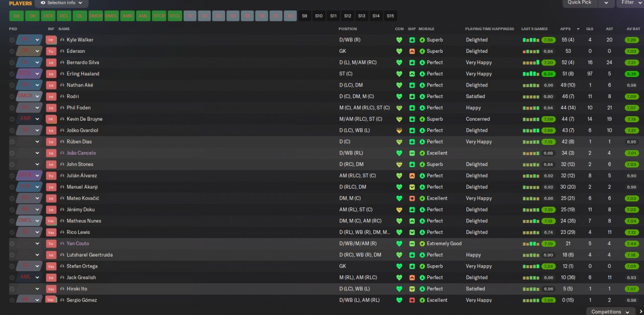Click Ederson's last 5 games form bars

click(531, 51)
